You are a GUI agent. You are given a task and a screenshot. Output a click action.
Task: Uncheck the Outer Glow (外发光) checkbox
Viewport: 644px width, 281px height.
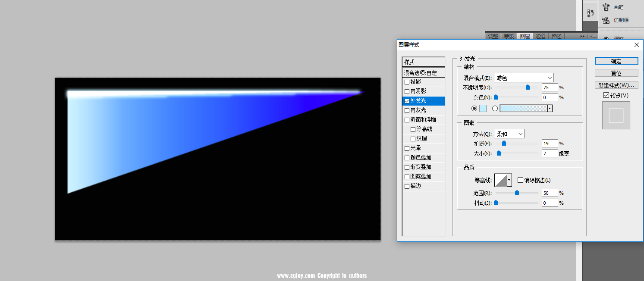(x=407, y=101)
